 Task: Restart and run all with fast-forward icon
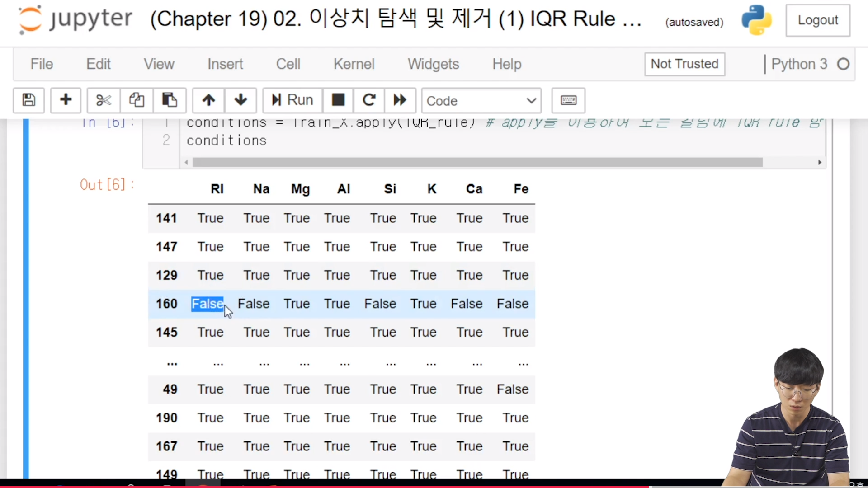pyautogui.click(x=400, y=100)
